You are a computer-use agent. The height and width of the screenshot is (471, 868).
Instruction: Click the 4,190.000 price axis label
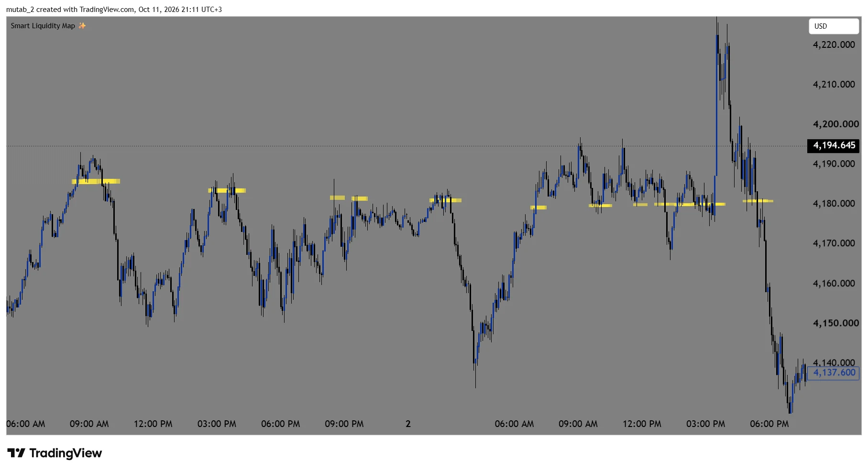[x=834, y=164]
